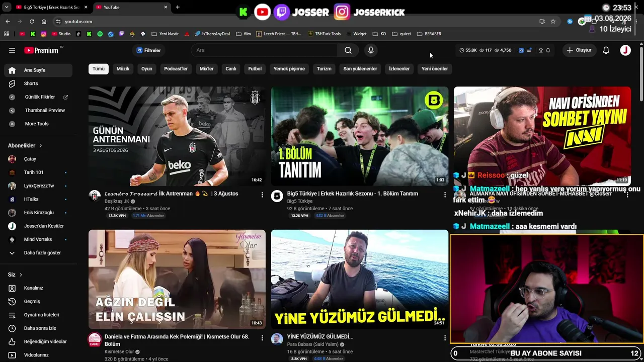
Task: Open the Spotify bookmark icon
Action: [x=100, y=34]
